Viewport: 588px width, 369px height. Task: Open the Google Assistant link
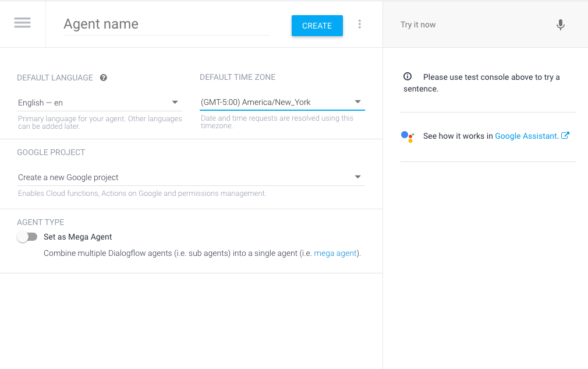point(526,136)
